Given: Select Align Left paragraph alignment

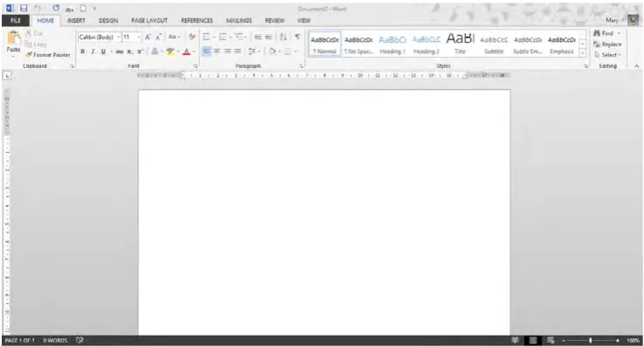Looking at the screenshot, I should (x=206, y=52).
